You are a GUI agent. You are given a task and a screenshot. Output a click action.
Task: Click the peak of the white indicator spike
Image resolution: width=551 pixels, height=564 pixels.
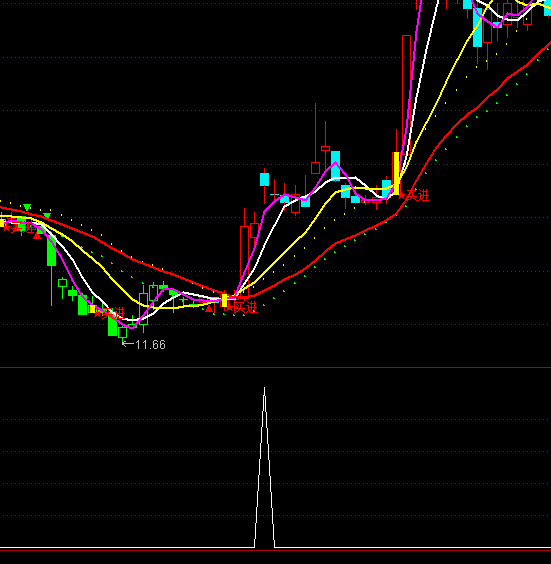264,388
